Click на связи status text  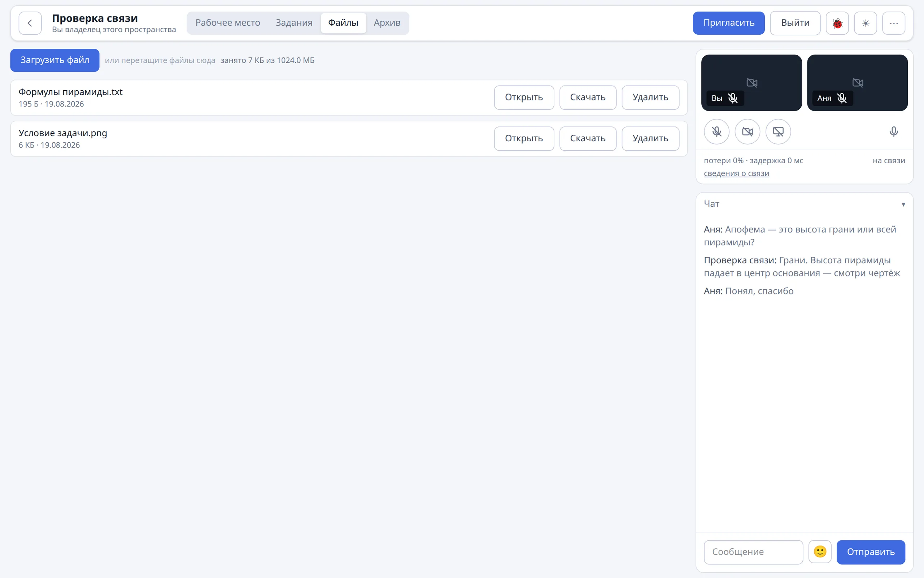click(889, 160)
